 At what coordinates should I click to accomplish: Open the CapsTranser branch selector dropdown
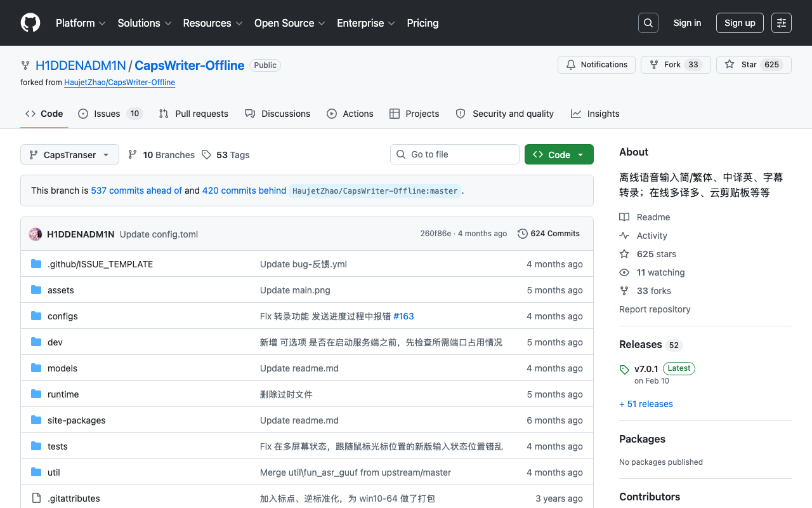(70, 154)
